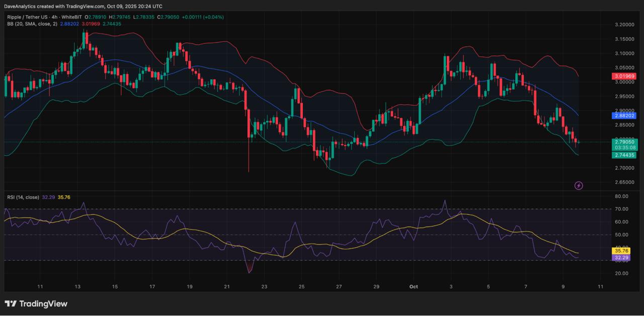644x316 pixels.
Task: Click the Oct label on the time axis
Action: [414, 287]
